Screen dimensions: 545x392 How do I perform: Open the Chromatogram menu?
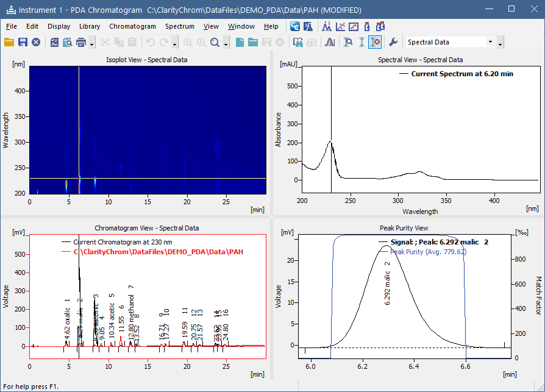(132, 26)
